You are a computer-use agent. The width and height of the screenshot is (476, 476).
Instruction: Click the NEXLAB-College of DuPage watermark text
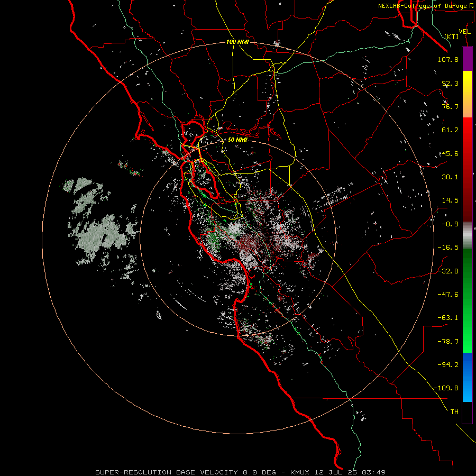(x=426, y=6)
